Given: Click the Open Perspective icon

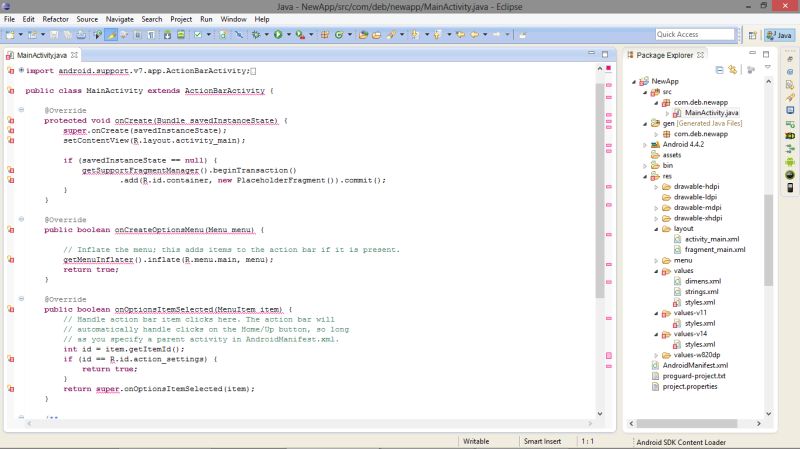Looking at the screenshot, I should coord(752,35).
